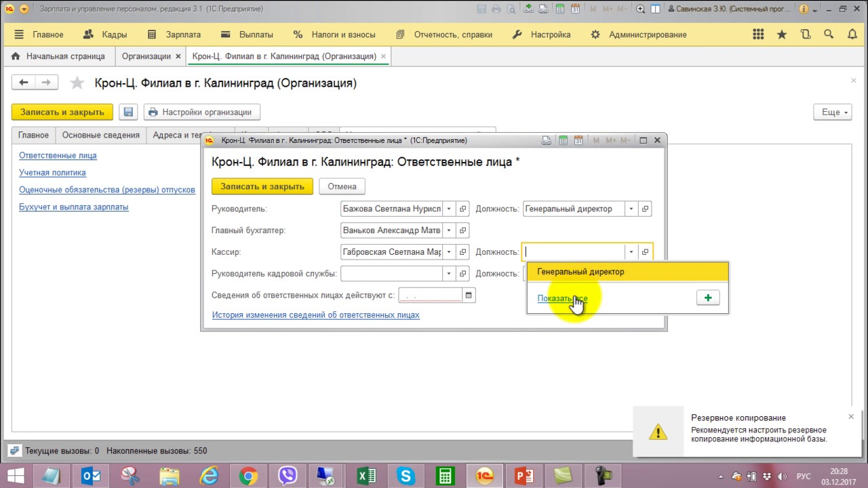Switch to Начальная страница tab

(x=58, y=56)
